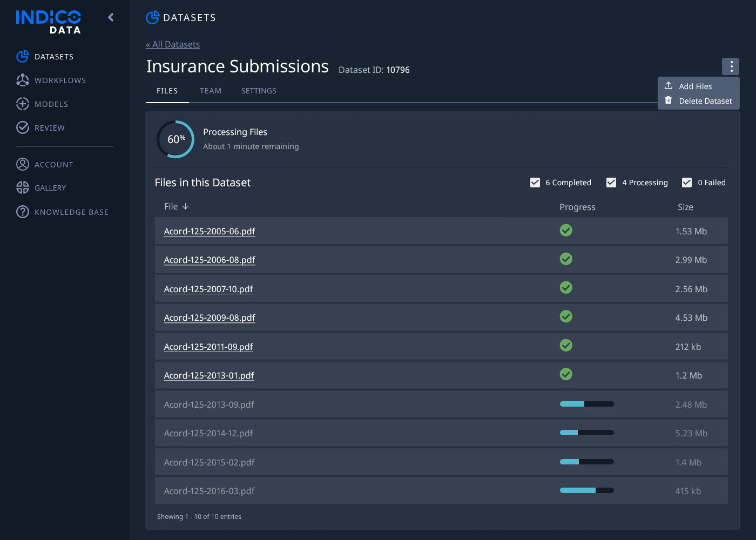Open the three-dot options menu
This screenshot has width=756, height=540.
(x=731, y=66)
